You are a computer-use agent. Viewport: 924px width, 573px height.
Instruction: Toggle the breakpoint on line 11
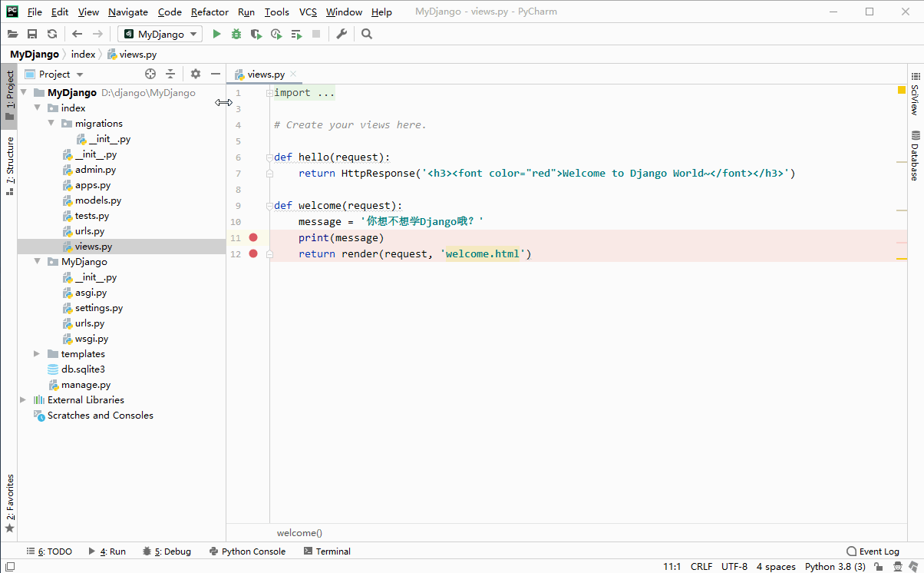point(253,237)
